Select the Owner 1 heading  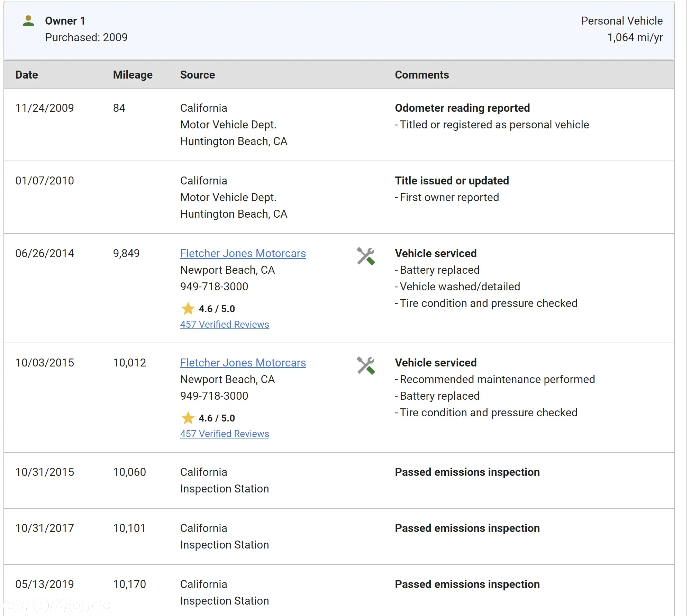65,21
